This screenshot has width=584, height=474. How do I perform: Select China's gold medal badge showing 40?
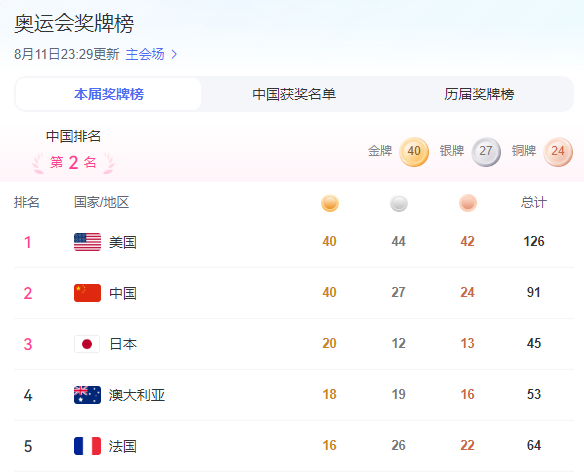[414, 152]
